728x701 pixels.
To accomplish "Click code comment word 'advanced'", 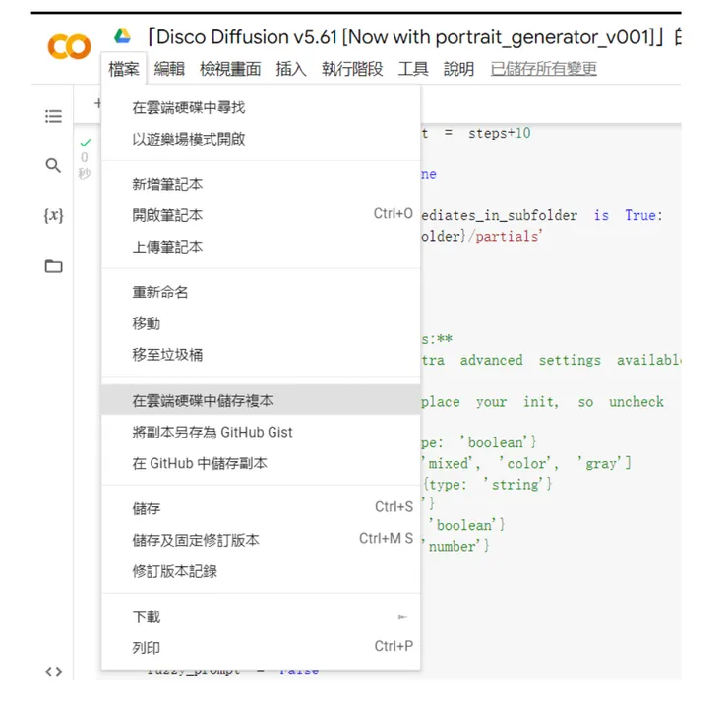I will (x=491, y=360).
